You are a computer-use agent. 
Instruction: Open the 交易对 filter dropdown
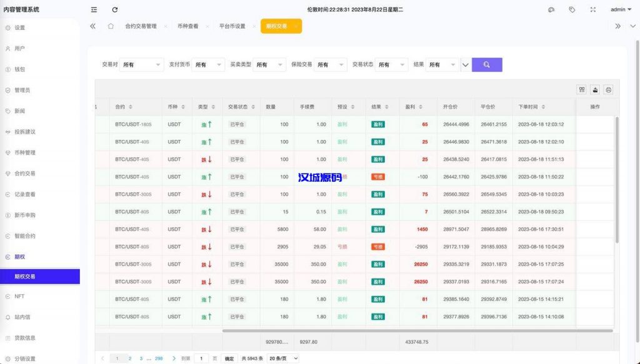pos(141,64)
